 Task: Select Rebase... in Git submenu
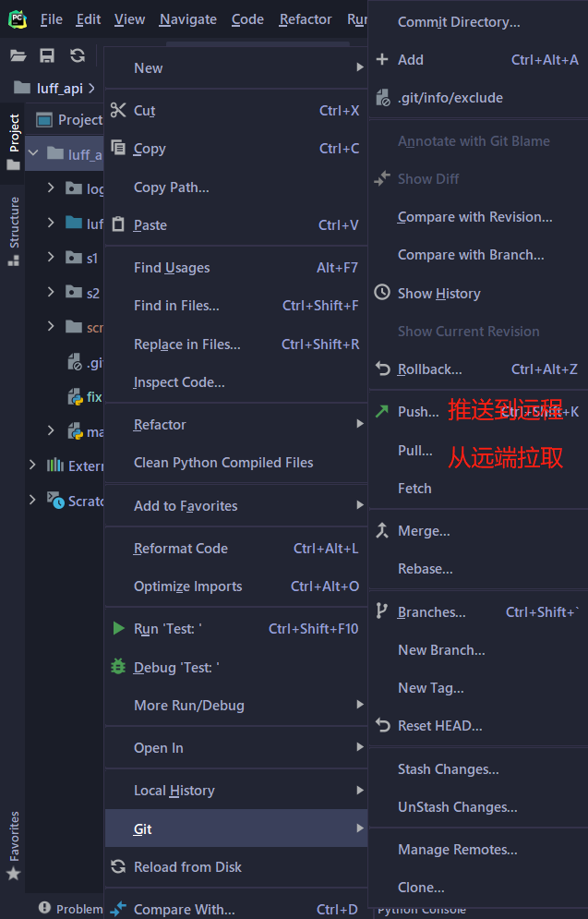(x=478, y=569)
